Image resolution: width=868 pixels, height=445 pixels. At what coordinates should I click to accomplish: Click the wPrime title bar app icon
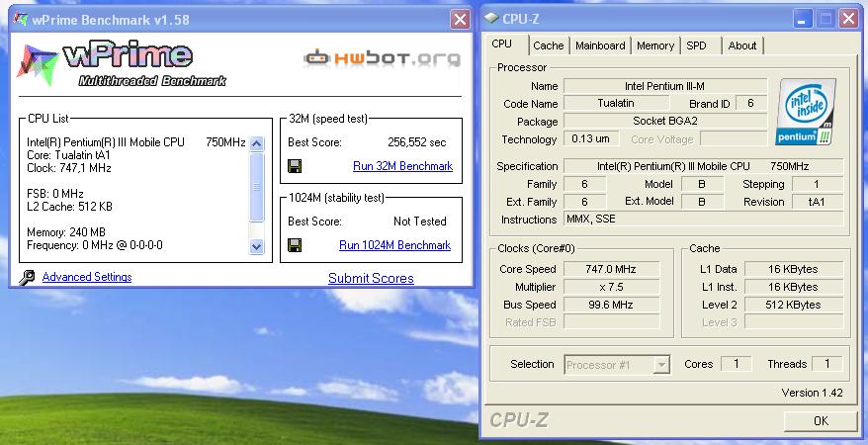tap(21, 20)
